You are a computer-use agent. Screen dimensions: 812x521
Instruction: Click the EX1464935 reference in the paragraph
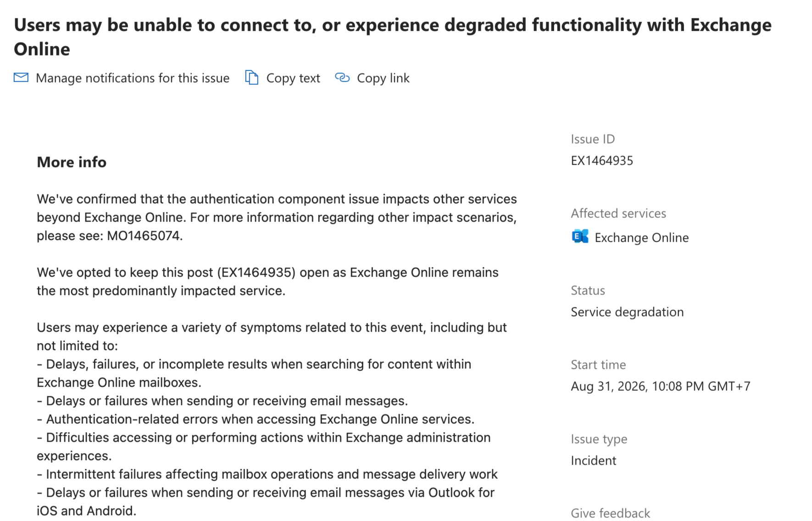coord(256,272)
